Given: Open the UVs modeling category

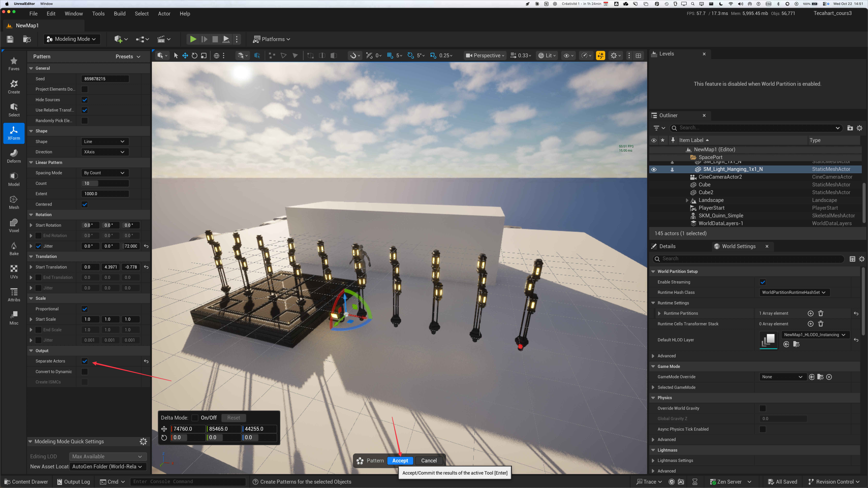Looking at the screenshot, I should click(14, 272).
